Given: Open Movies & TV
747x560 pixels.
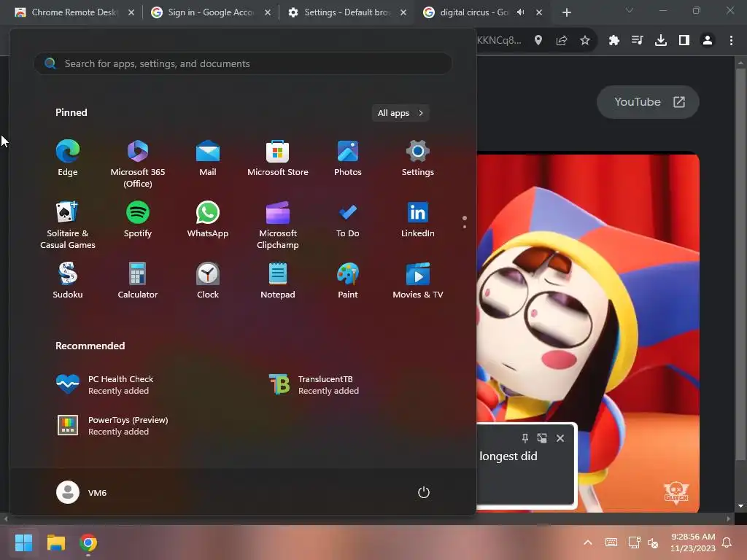Looking at the screenshot, I should (x=418, y=281).
